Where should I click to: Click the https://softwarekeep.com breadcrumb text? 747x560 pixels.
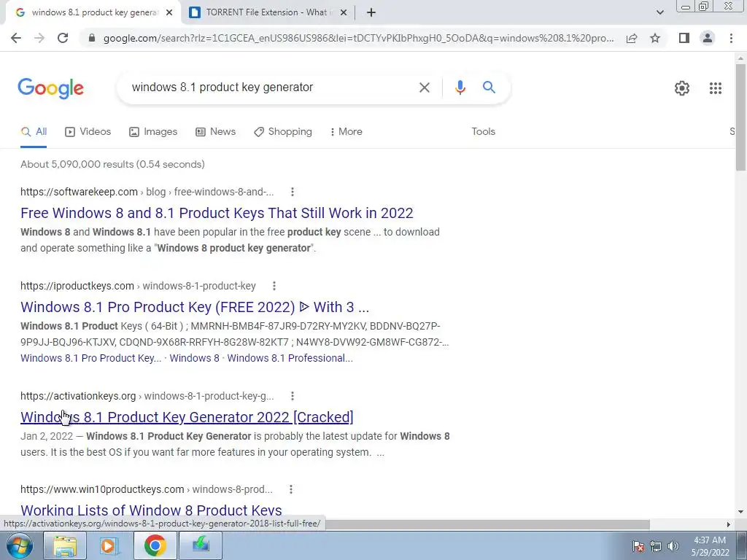tap(79, 192)
